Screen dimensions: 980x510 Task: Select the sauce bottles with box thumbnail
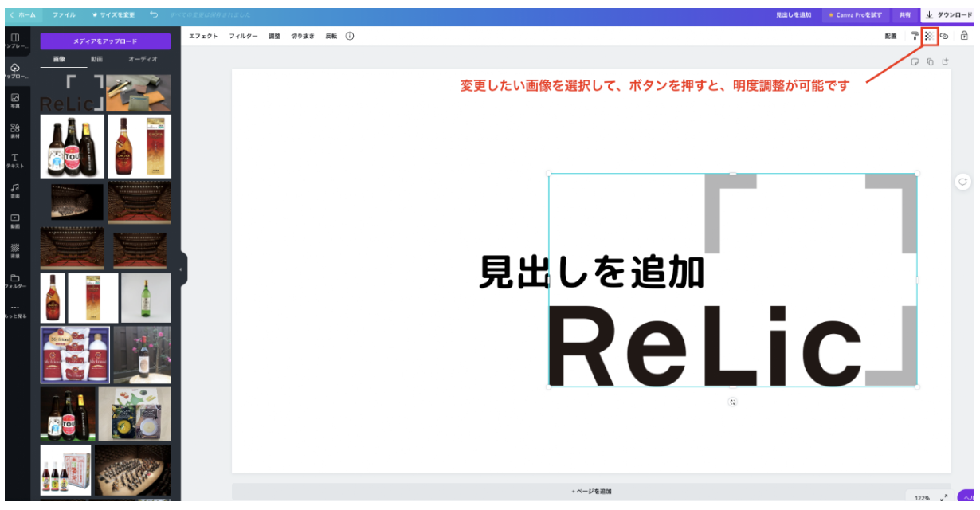point(66,470)
